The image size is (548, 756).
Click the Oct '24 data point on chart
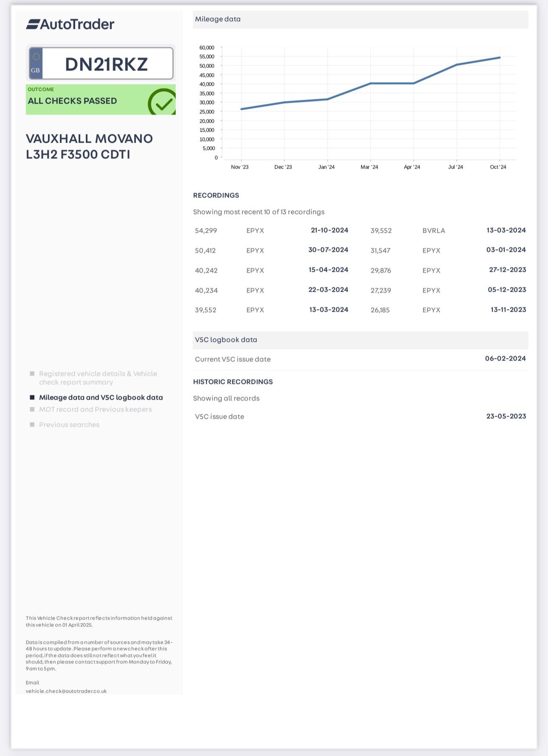(x=500, y=58)
